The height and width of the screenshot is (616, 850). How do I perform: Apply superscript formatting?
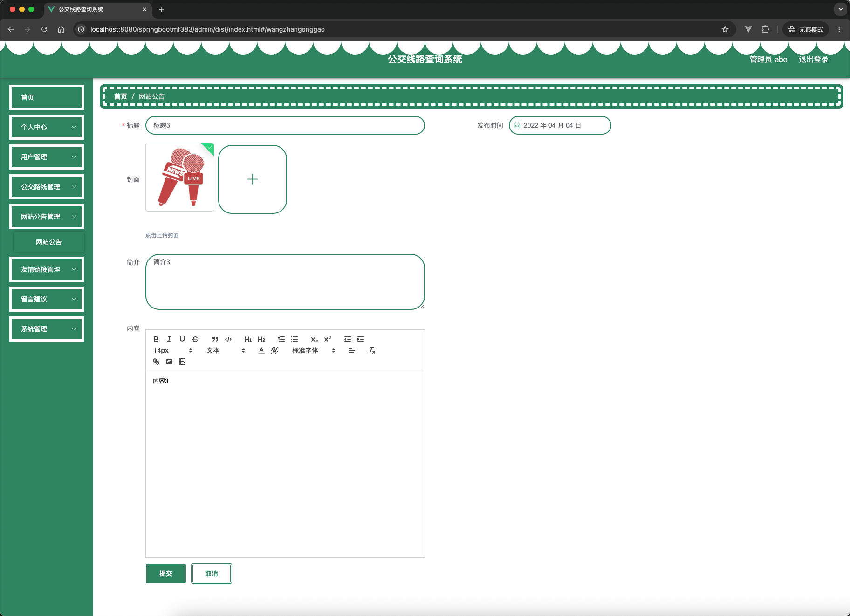pyautogui.click(x=328, y=339)
